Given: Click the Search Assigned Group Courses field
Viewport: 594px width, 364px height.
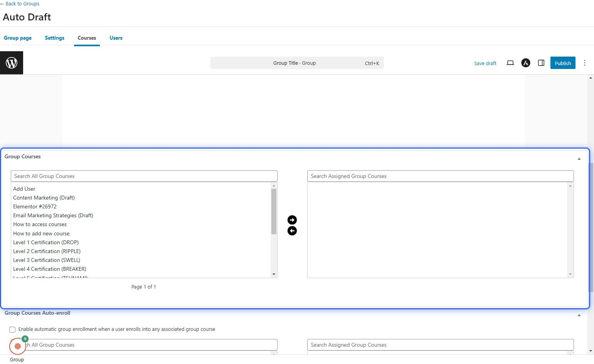Looking at the screenshot, I should pyautogui.click(x=440, y=176).
